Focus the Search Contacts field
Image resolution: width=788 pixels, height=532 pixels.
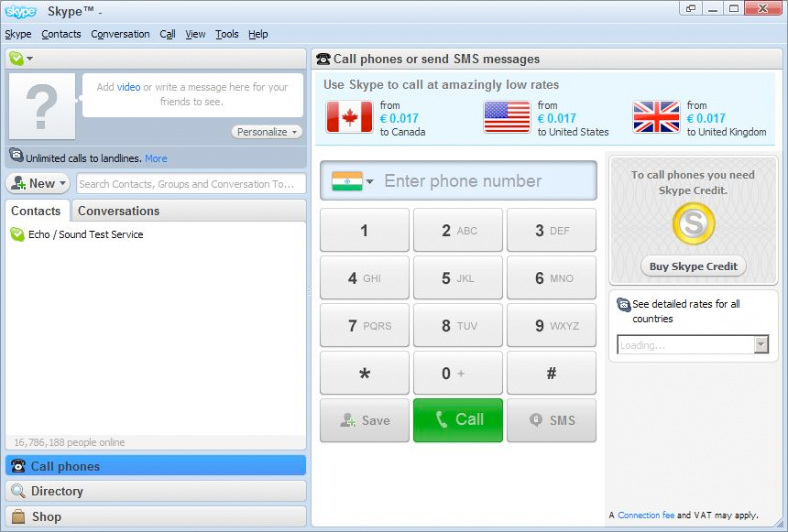pyautogui.click(x=191, y=184)
